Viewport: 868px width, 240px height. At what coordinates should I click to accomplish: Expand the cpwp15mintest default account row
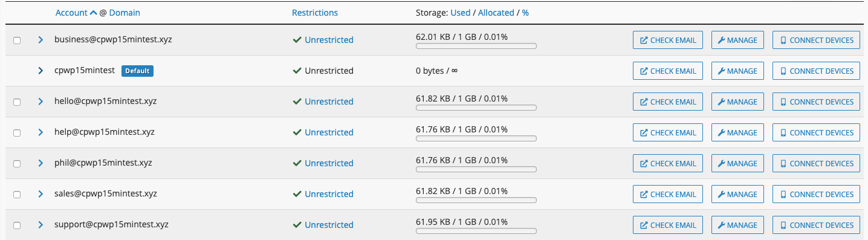coord(40,71)
